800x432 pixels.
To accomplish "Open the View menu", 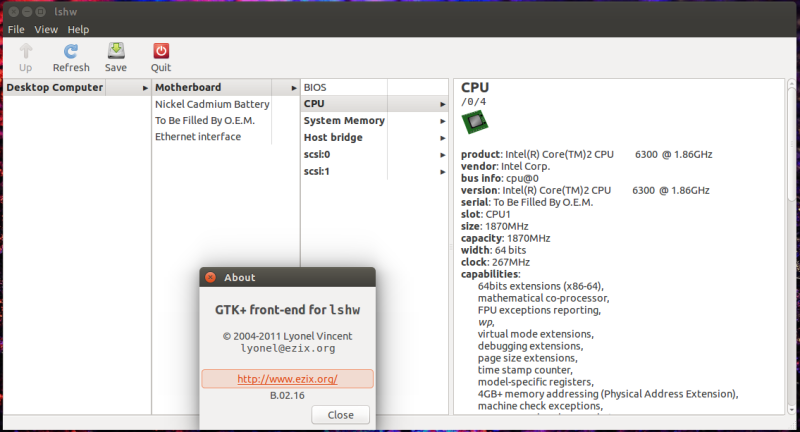I will pos(46,30).
